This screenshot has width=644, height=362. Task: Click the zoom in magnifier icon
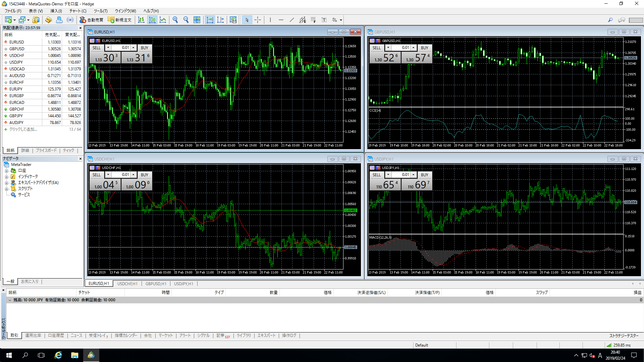point(175,20)
